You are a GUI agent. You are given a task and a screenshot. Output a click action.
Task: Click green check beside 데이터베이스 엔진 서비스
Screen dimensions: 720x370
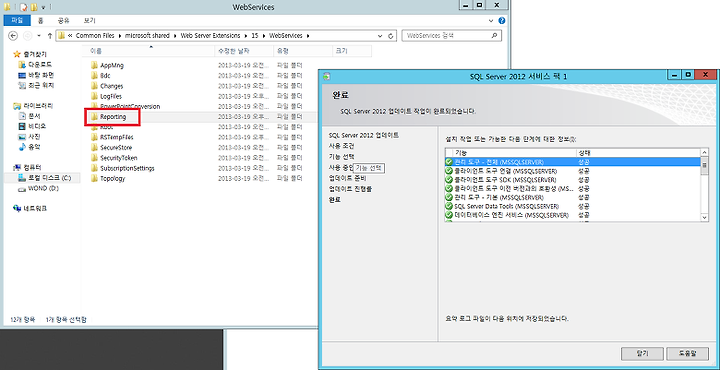click(449, 215)
